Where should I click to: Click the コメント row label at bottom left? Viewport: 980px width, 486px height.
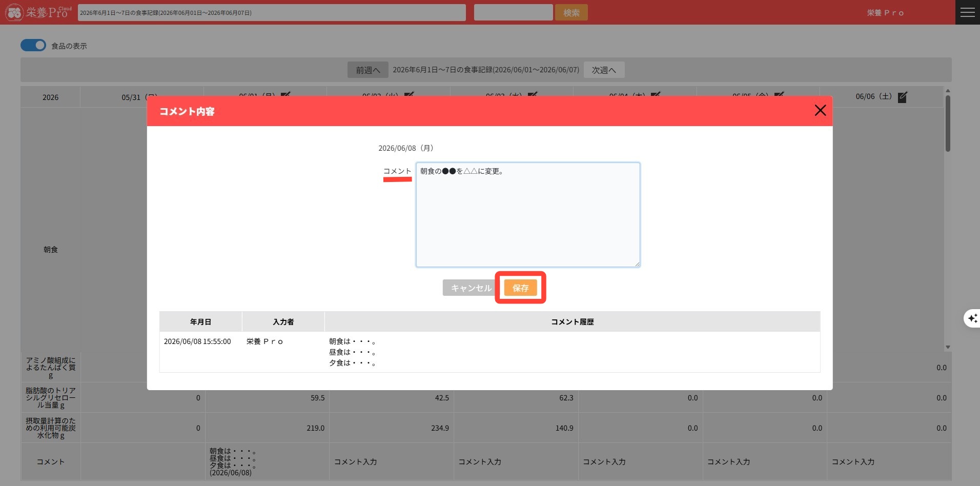(50, 461)
